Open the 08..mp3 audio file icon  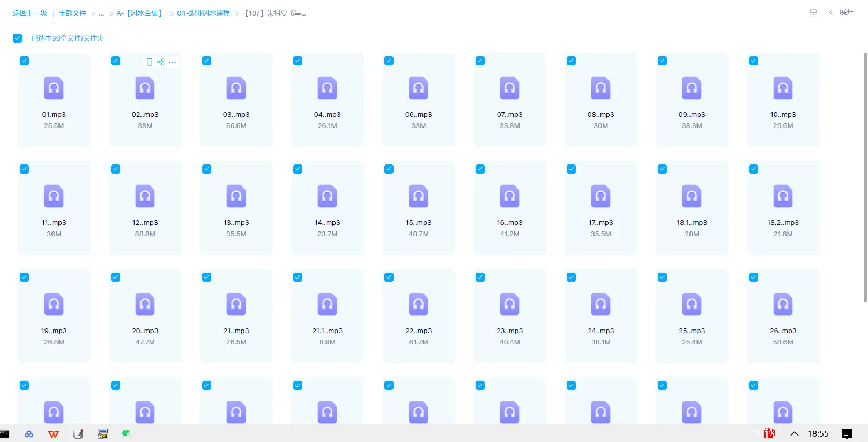[600, 88]
